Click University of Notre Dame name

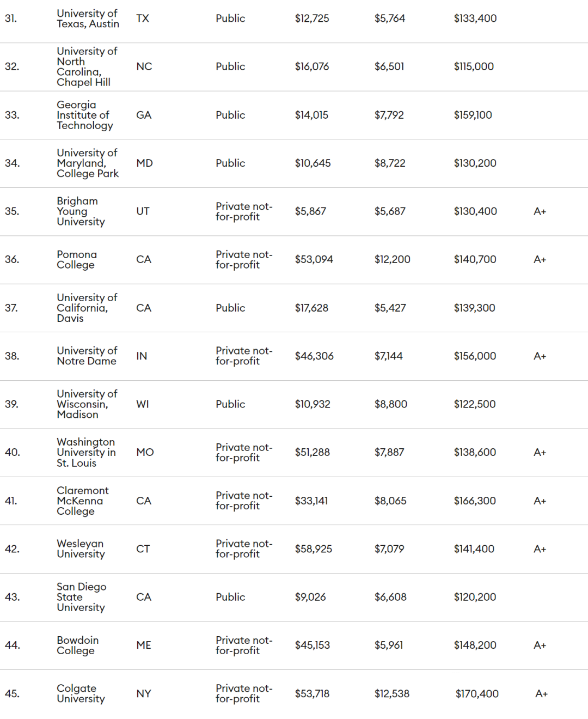[87, 356]
